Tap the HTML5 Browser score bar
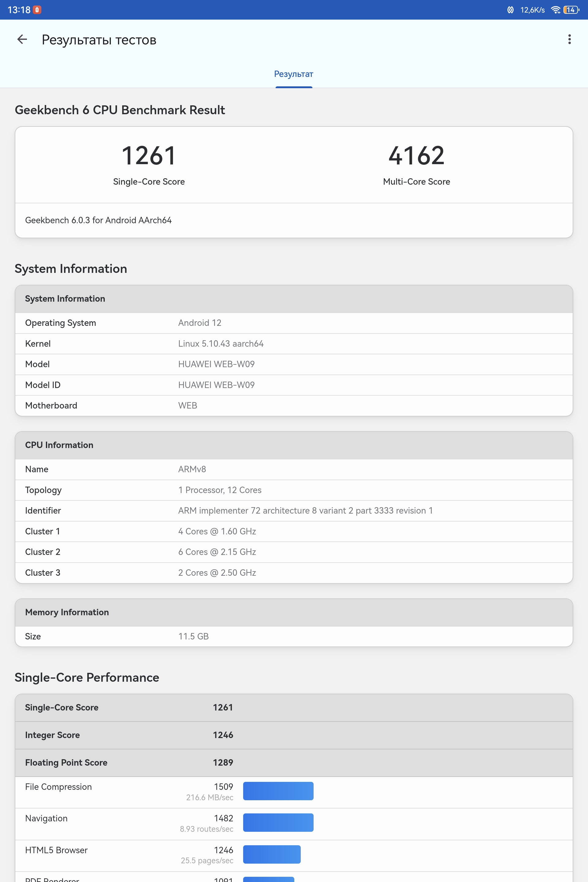The height and width of the screenshot is (882, 588). pos(272,854)
